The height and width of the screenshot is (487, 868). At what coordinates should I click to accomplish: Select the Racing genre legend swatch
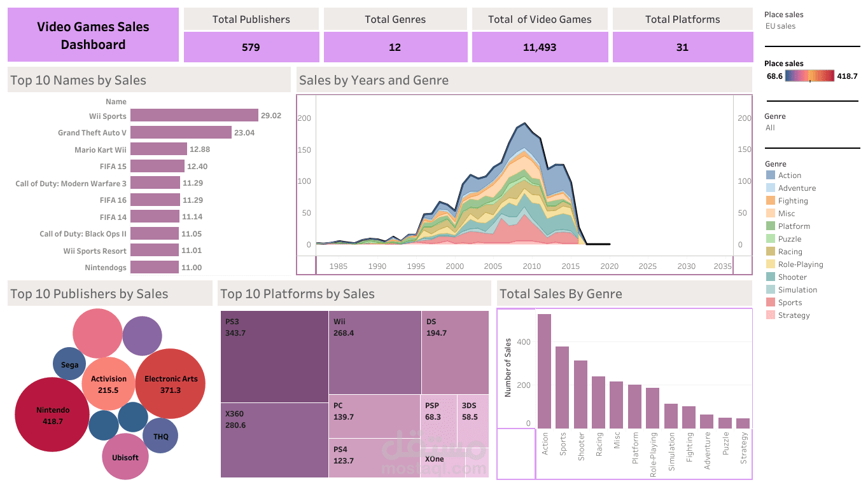(770, 252)
